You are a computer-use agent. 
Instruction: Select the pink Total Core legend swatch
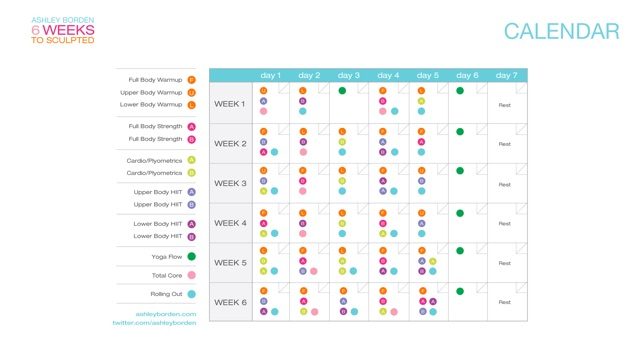[x=192, y=275]
